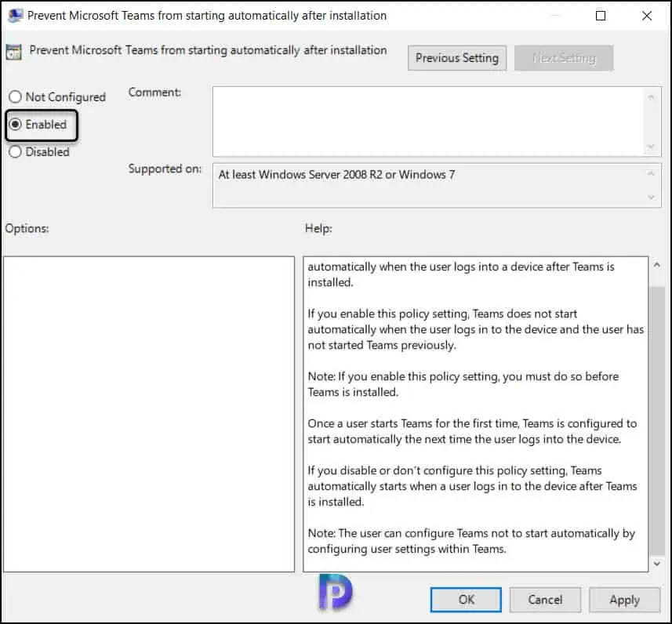Viewport: 672px width, 624px height.
Task: Confirm with the OK button
Action: pyautogui.click(x=466, y=600)
